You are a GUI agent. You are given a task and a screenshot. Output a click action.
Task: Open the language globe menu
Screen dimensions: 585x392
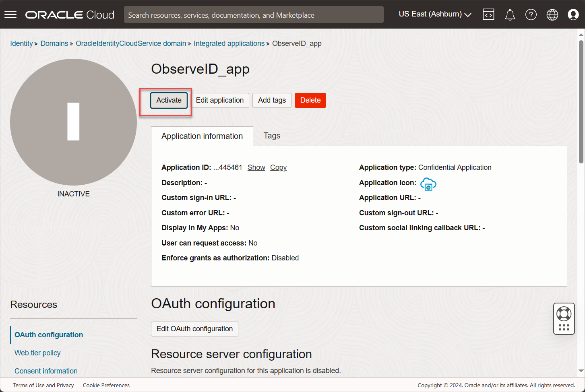click(552, 15)
